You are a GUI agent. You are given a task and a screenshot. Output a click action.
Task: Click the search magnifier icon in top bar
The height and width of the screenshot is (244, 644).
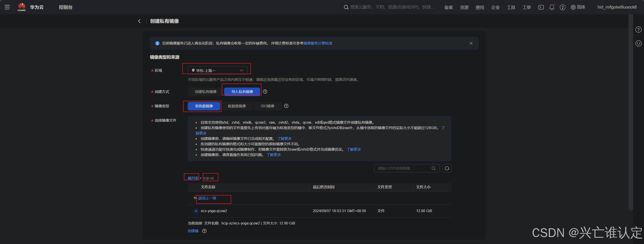(x=346, y=7)
